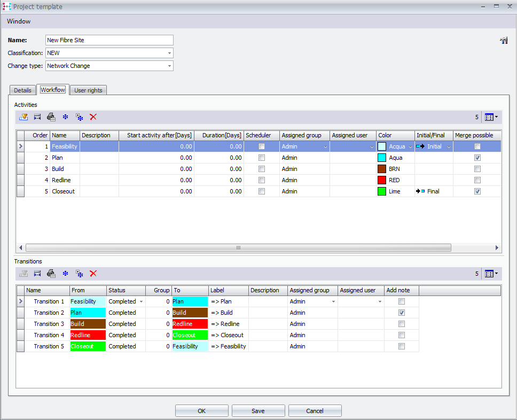Screen dimensions: 517x420
Task: Toggle Merge possible checkbox for Feasibility
Action: tap(477, 146)
